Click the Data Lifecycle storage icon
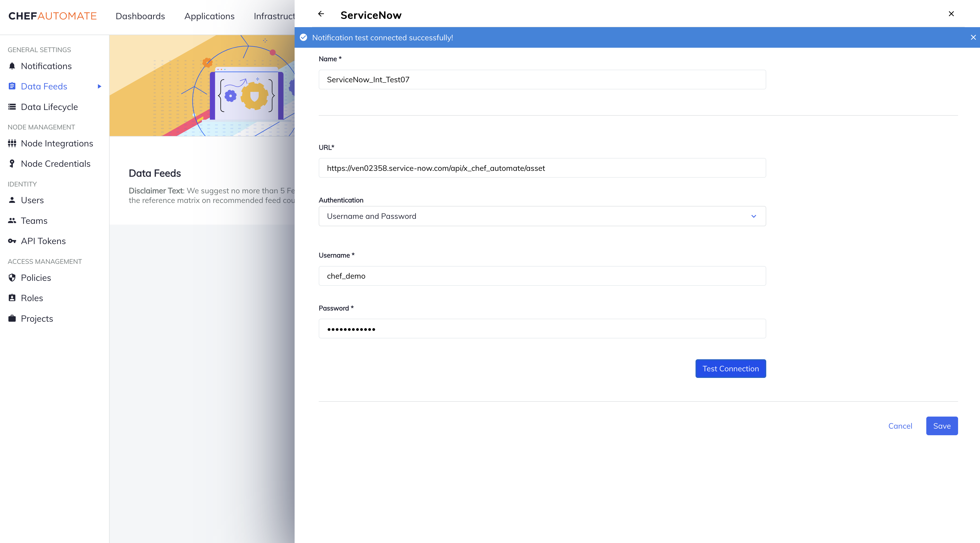This screenshot has height=543, width=980. click(12, 107)
